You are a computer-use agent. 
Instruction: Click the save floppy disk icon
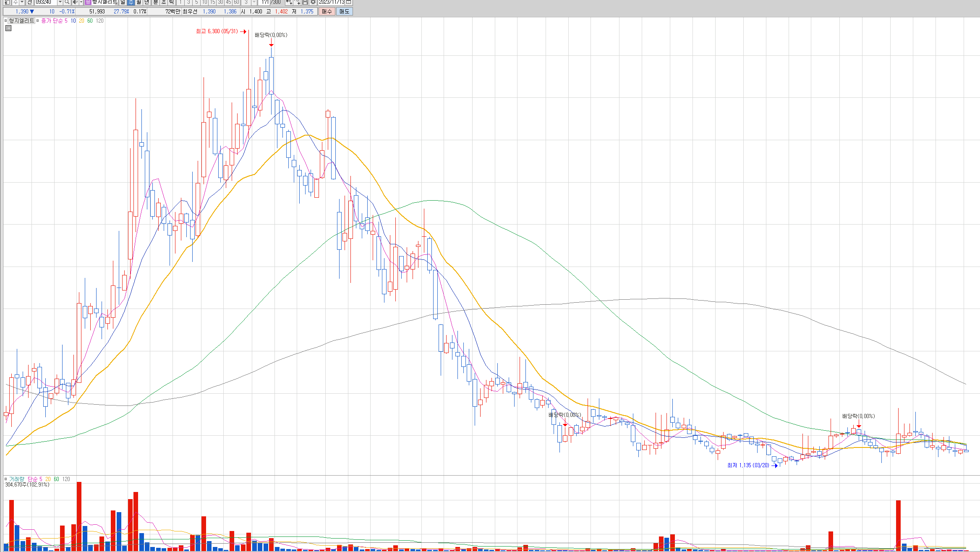tap(305, 2)
